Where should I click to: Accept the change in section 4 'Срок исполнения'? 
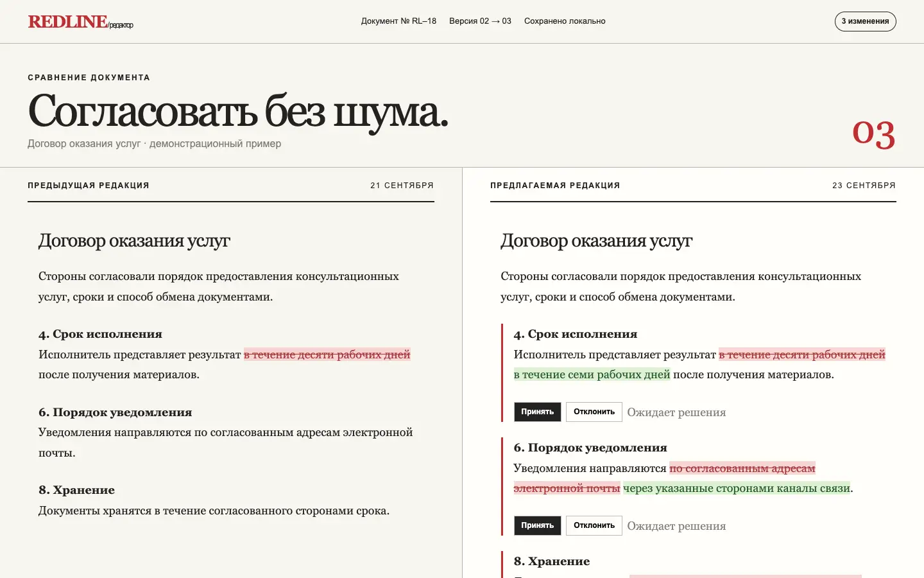pyautogui.click(x=537, y=412)
